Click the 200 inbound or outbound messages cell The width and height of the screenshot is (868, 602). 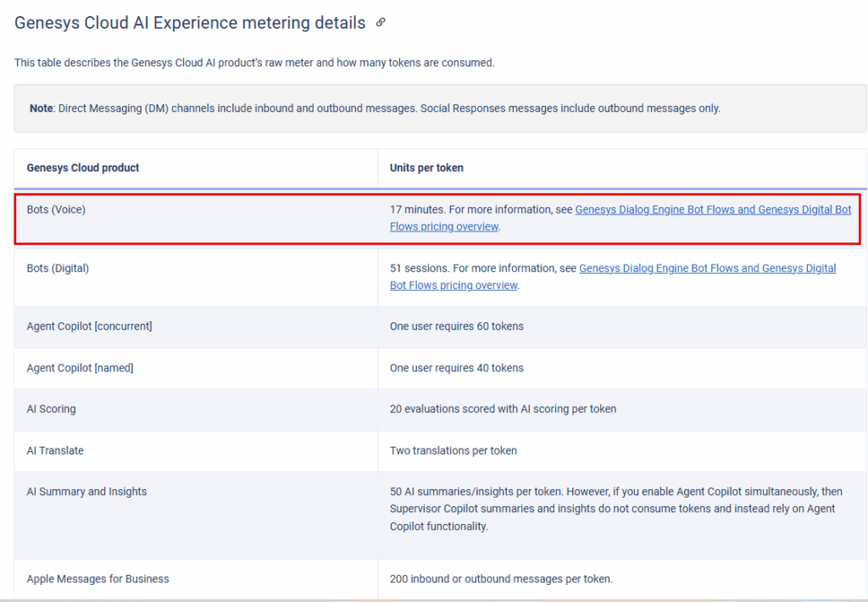(500, 579)
